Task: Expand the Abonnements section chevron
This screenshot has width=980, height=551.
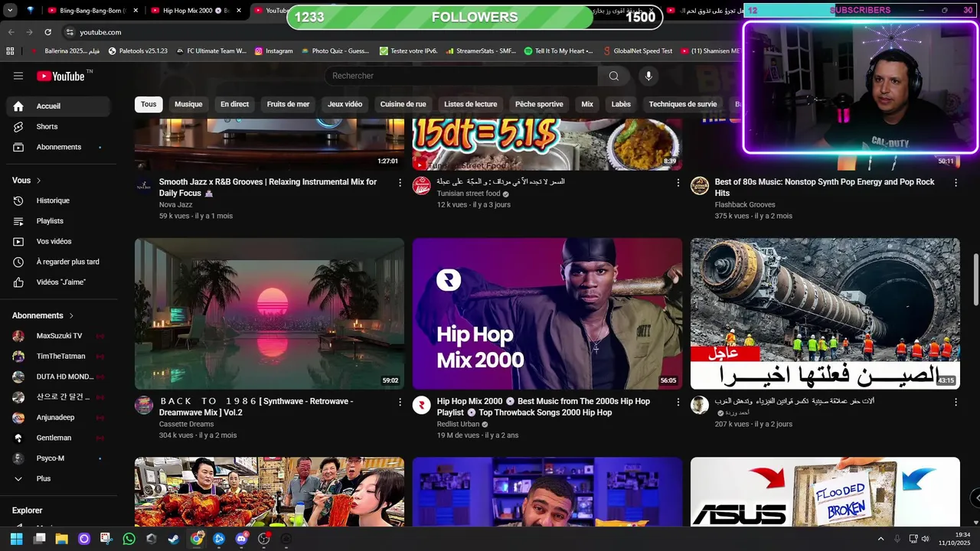Action: 72,315
